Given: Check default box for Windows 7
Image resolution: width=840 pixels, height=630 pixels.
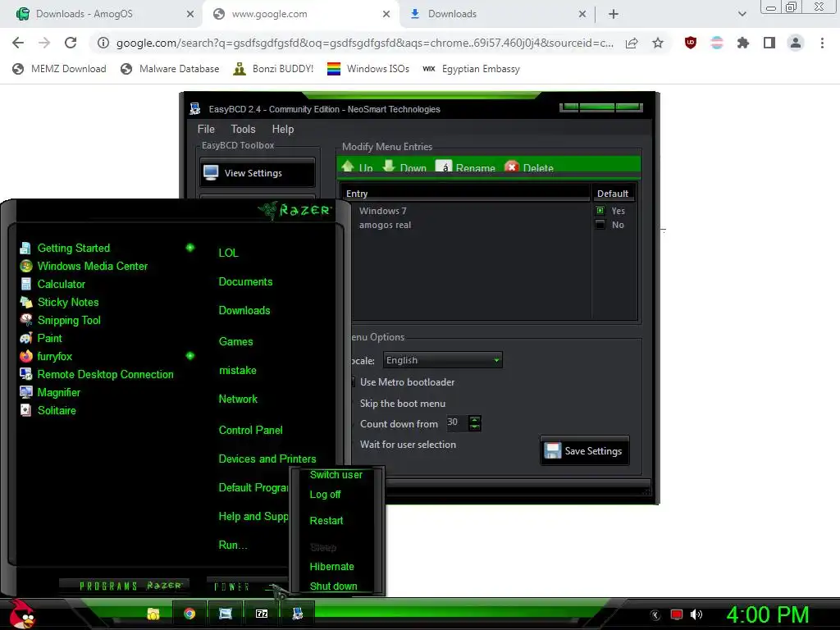Looking at the screenshot, I should [600, 211].
